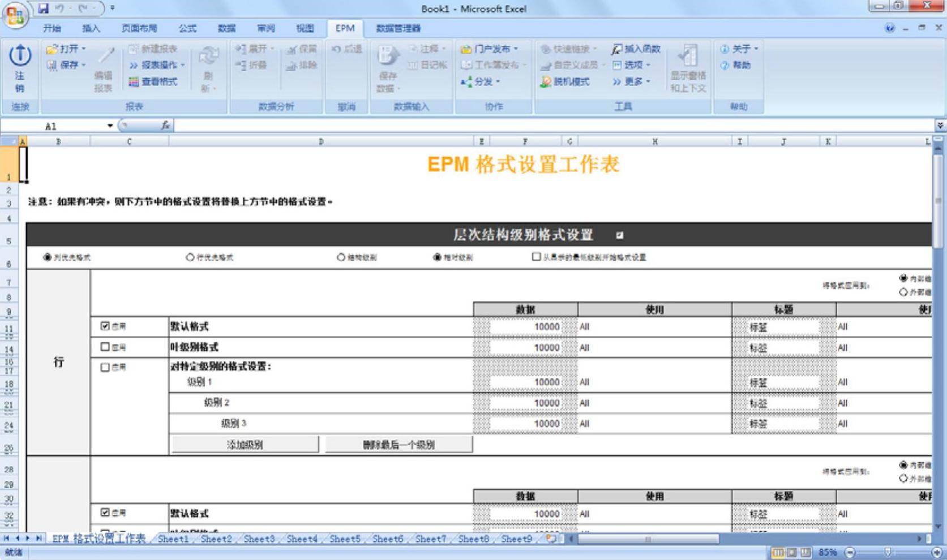Click the 快速链接 quick links icon

click(x=546, y=49)
